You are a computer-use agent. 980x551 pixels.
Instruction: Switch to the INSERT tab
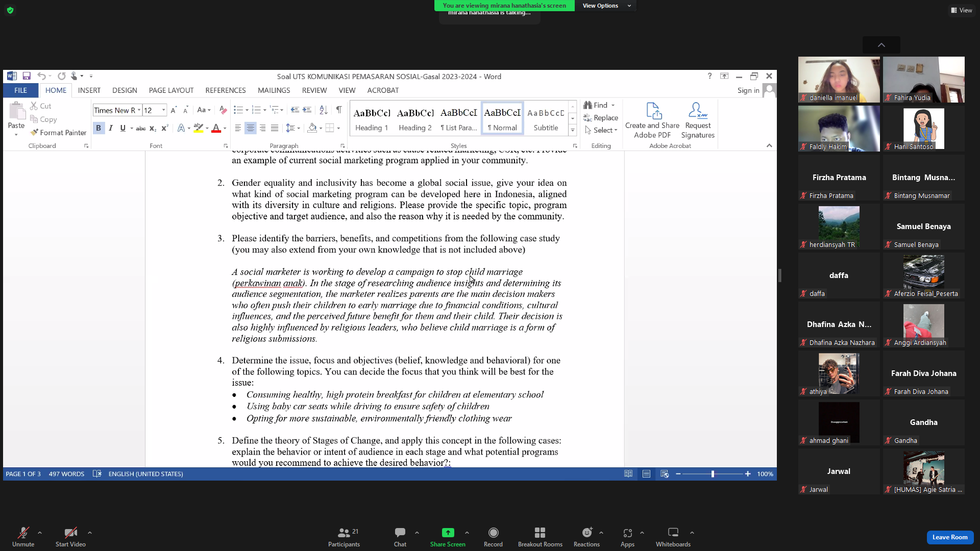(89, 90)
